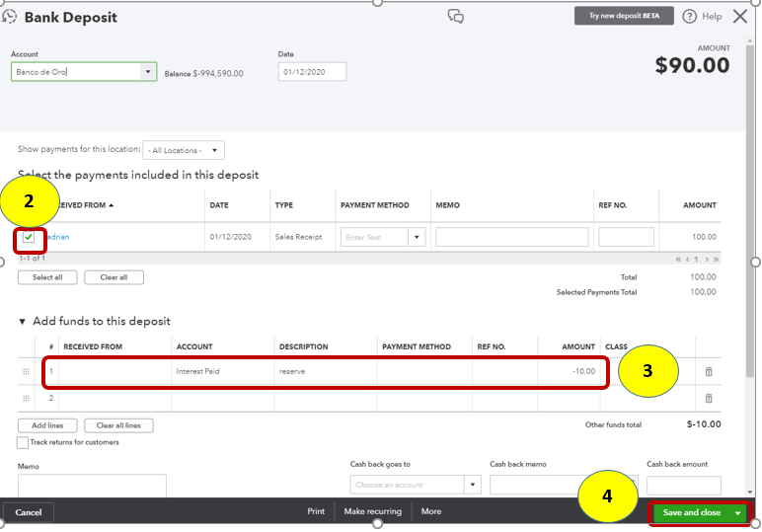The image size is (762, 532).
Task: Click the Date field showing 01/12/2020
Action: pos(312,72)
